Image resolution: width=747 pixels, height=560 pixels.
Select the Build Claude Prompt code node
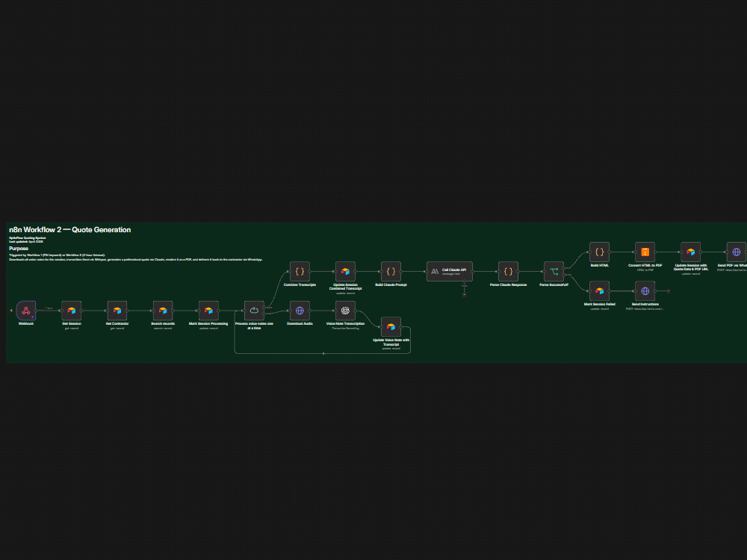[391, 272]
